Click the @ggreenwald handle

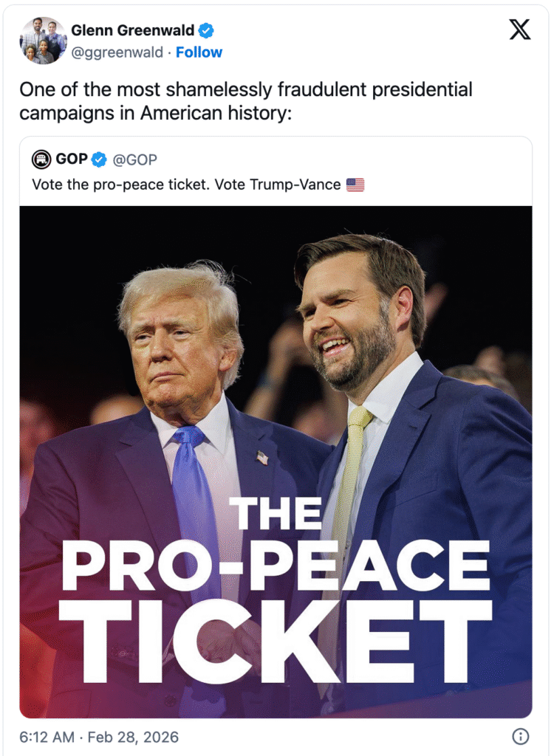pos(117,52)
